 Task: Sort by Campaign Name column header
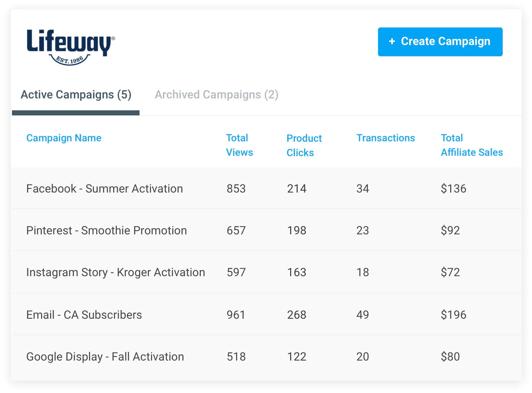click(x=64, y=138)
